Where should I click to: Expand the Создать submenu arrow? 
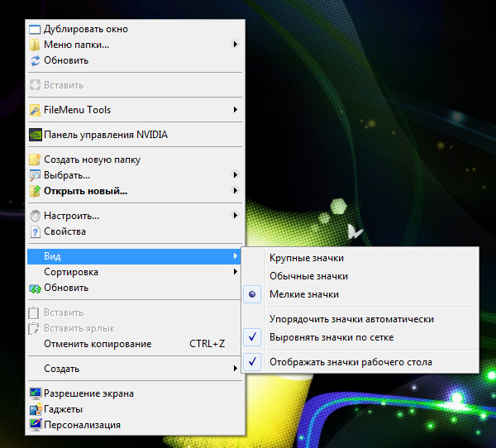click(236, 369)
